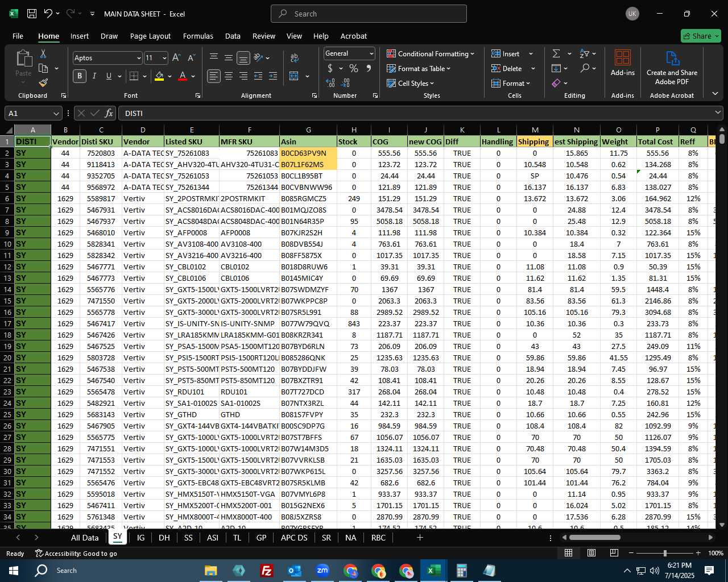Open Name Box dropdown arrow
Viewport: 728px width, 582px height.
coord(56,113)
